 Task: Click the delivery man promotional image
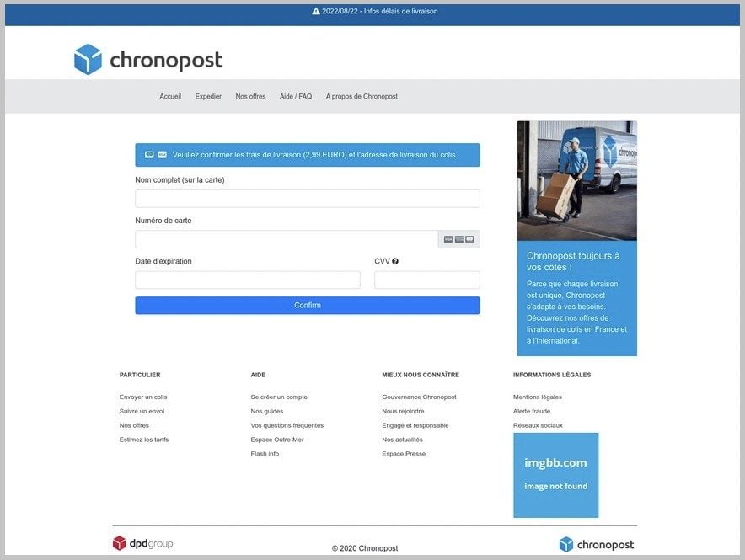tap(576, 181)
